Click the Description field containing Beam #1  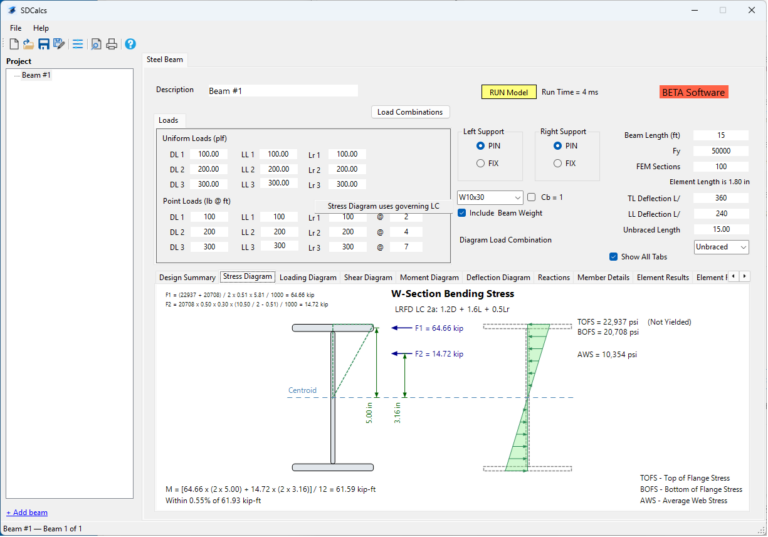(283, 91)
